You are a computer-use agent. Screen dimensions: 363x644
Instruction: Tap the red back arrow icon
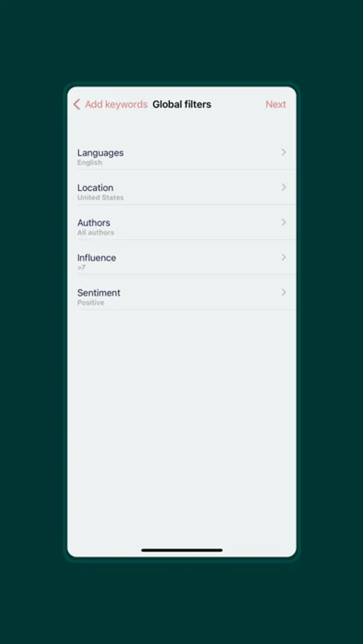point(77,104)
